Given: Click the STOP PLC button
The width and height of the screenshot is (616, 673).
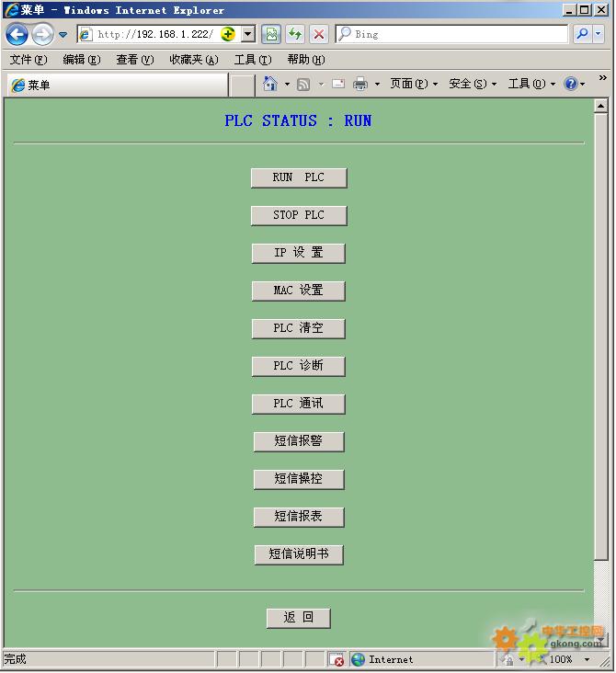Looking at the screenshot, I should (x=299, y=215).
